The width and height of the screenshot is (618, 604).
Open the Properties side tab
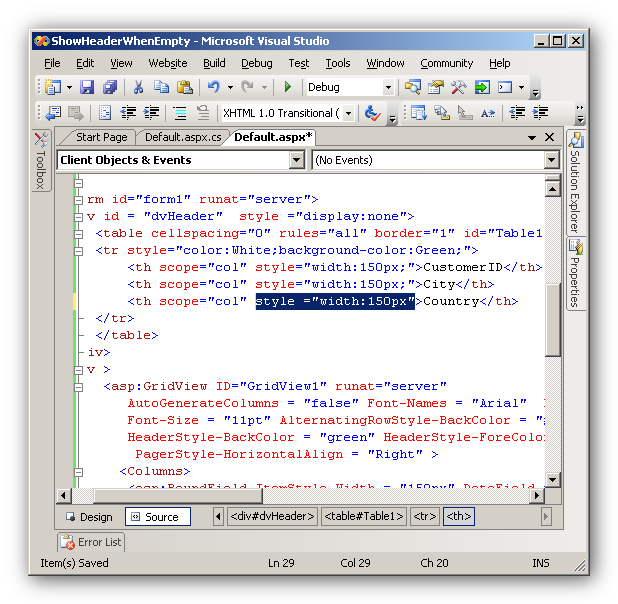(x=576, y=273)
